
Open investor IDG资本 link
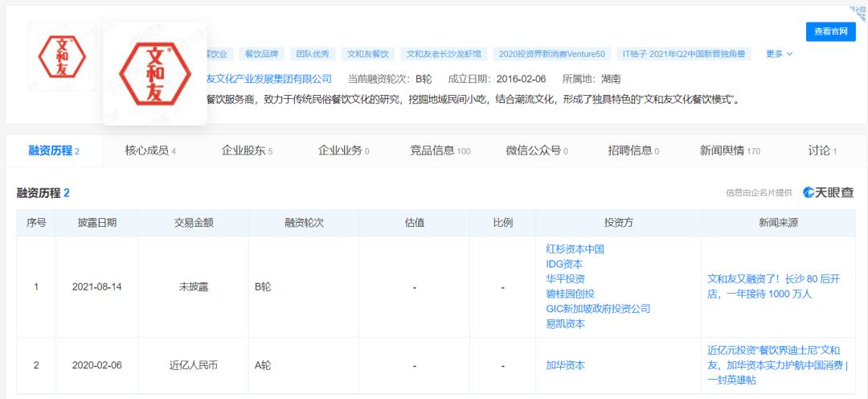coord(564,264)
